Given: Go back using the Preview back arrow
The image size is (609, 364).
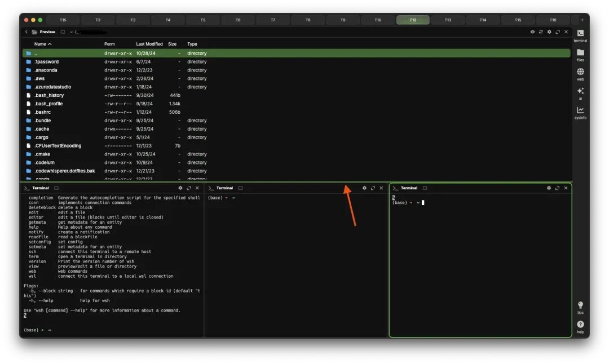Looking at the screenshot, I should 27,32.
